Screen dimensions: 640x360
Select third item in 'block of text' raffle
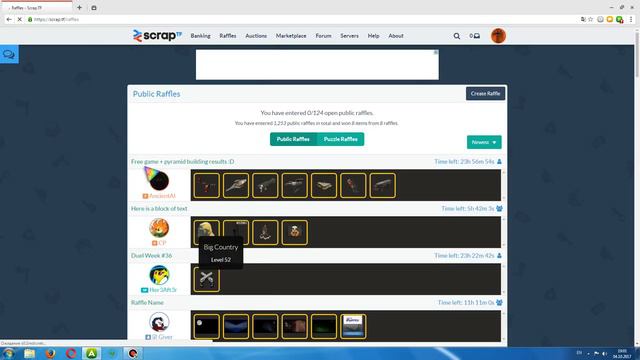click(x=265, y=232)
